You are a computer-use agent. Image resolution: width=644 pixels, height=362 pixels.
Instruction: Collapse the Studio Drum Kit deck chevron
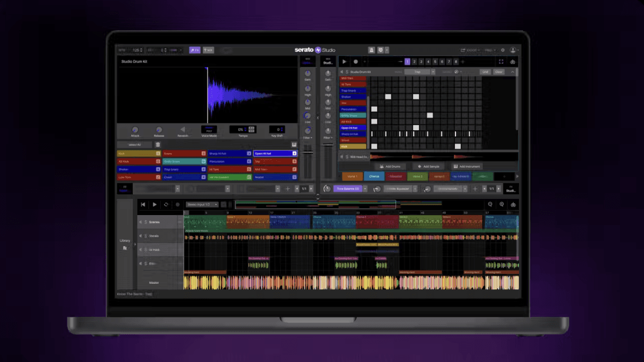[512, 72]
